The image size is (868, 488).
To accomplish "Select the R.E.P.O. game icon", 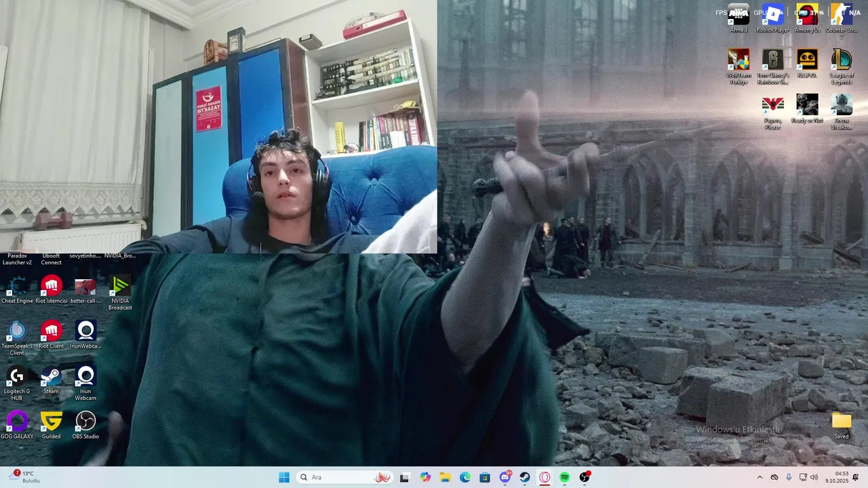I will [807, 64].
